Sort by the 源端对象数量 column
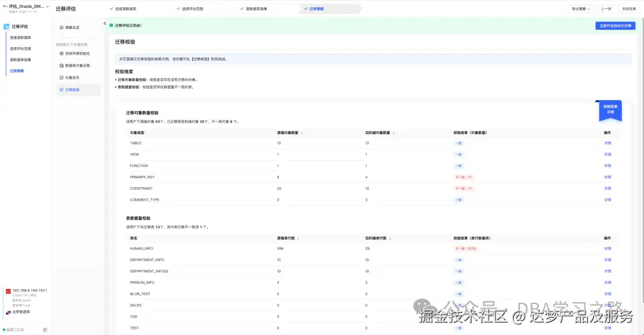This screenshot has height=335, width=644. pos(302,133)
